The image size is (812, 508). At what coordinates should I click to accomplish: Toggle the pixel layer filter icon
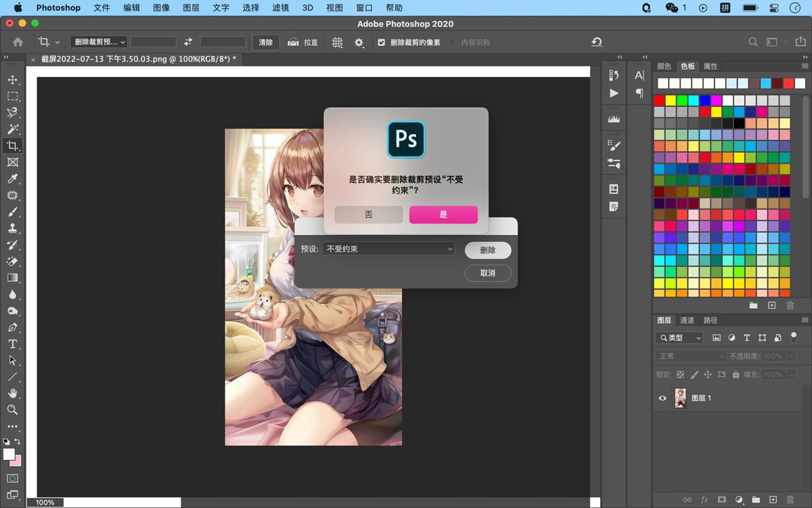pyautogui.click(x=717, y=337)
